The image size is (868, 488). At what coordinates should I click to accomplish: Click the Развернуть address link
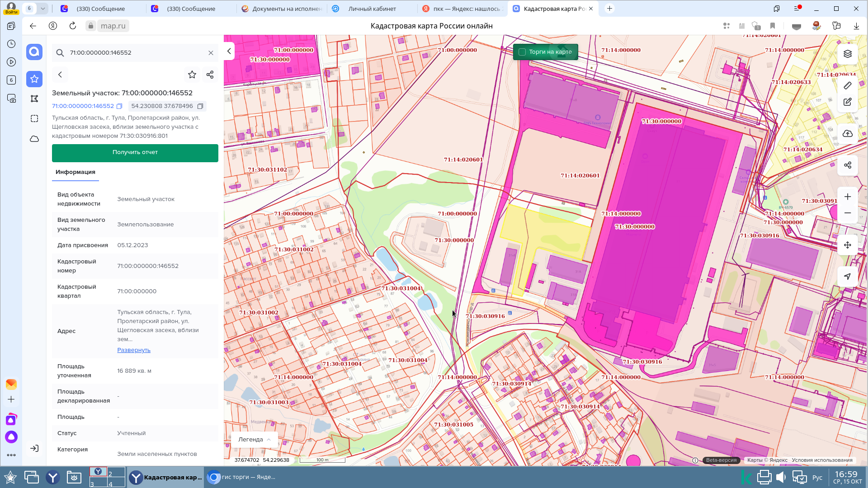pyautogui.click(x=134, y=350)
